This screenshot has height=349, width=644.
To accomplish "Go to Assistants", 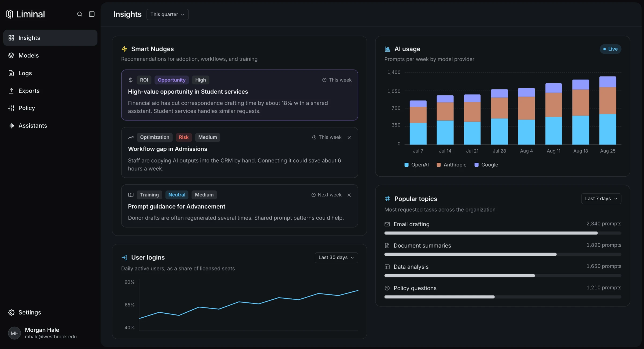I will [50, 126].
